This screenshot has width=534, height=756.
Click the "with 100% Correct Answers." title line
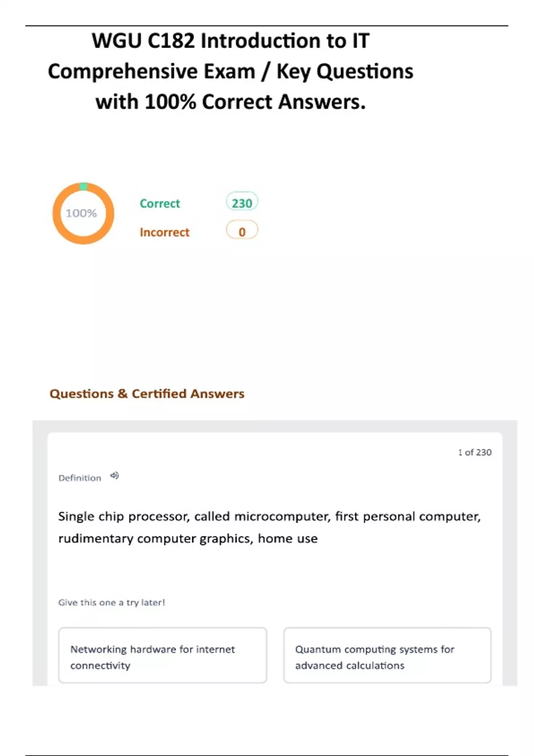pyautogui.click(x=231, y=102)
